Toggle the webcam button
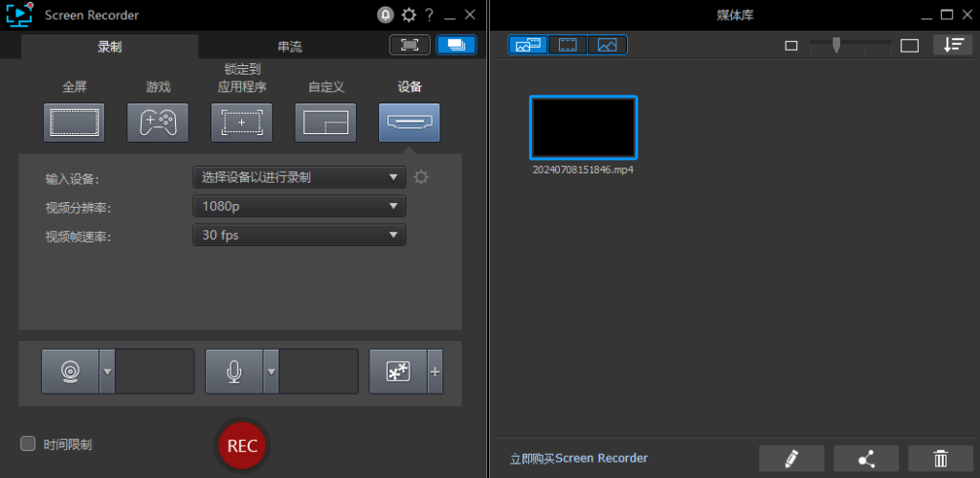 tap(70, 372)
